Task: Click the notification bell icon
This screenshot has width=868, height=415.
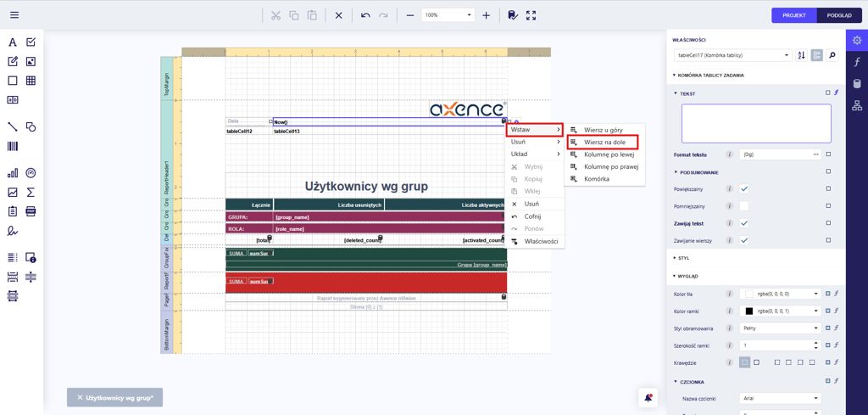Action: point(648,397)
